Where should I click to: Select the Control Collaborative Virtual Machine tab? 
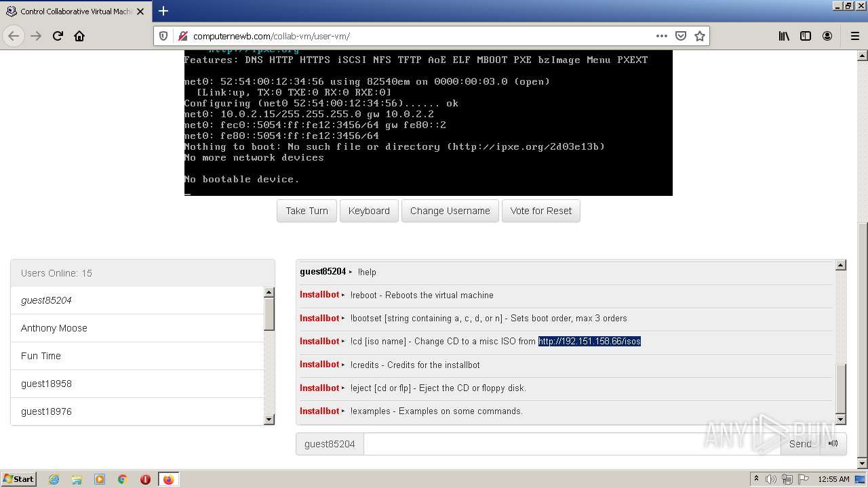[76, 12]
